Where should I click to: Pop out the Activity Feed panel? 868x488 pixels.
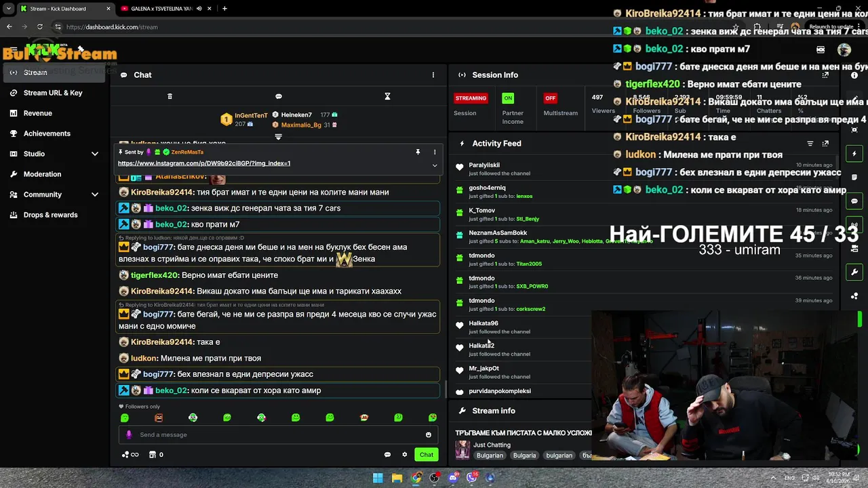(x=825, y=144)
